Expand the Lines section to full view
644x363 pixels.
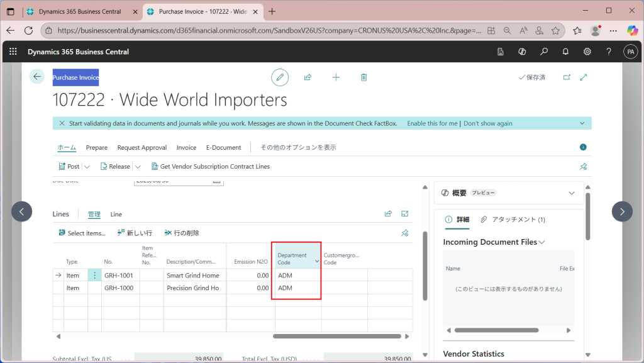pos(405,213)
